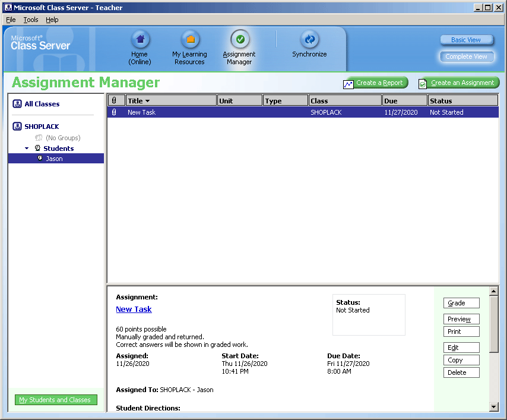Select the Assignment Manager checkmark icon
Image resolution: width=507 pixels, height=420 pixels.
(240, 39)
